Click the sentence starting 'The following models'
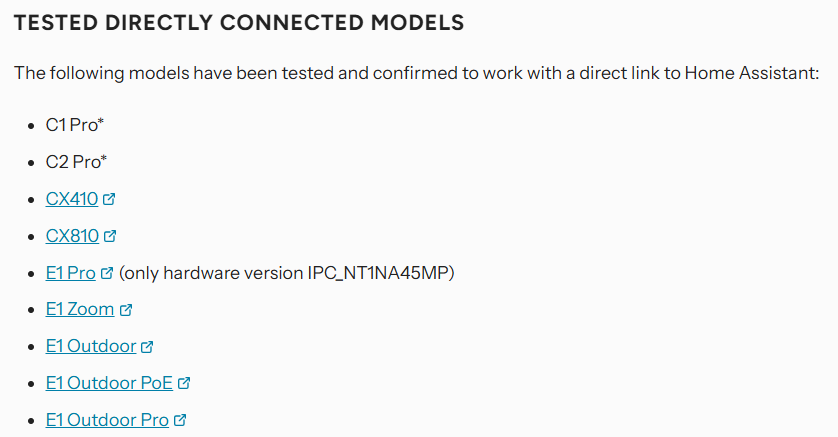This screenshot has width=838, height=437. [416, 73]
